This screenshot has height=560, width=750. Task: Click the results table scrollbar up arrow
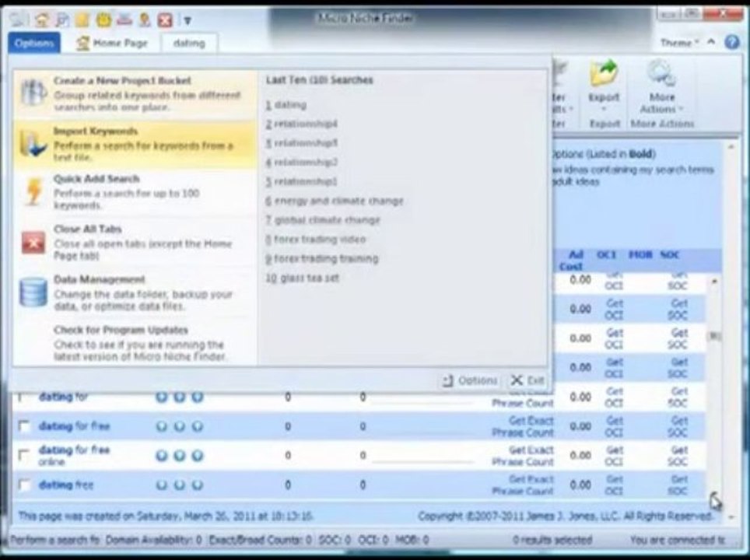[x=713, y=282]
